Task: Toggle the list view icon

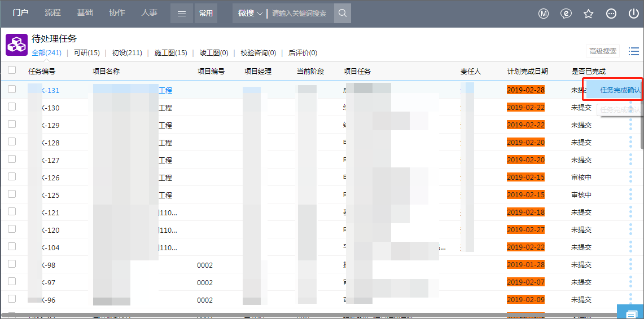Action: pos(634,51)
